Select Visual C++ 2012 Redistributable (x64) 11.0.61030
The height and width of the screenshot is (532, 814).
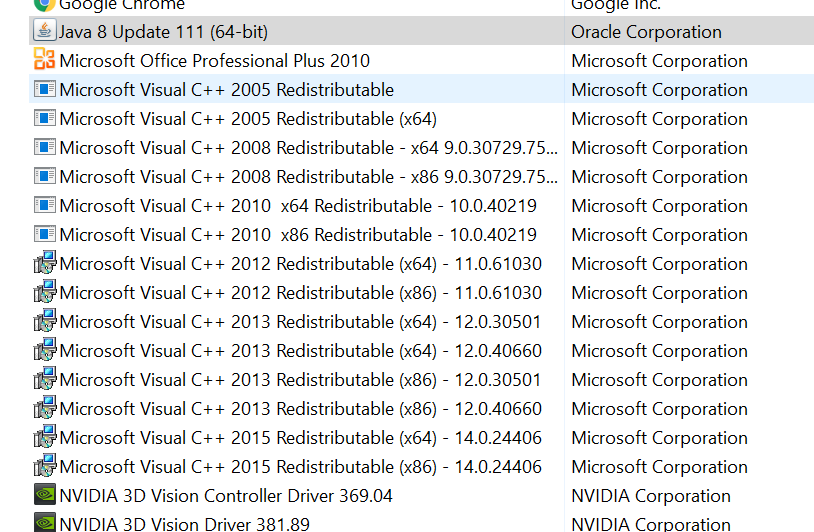click(301, 264)
